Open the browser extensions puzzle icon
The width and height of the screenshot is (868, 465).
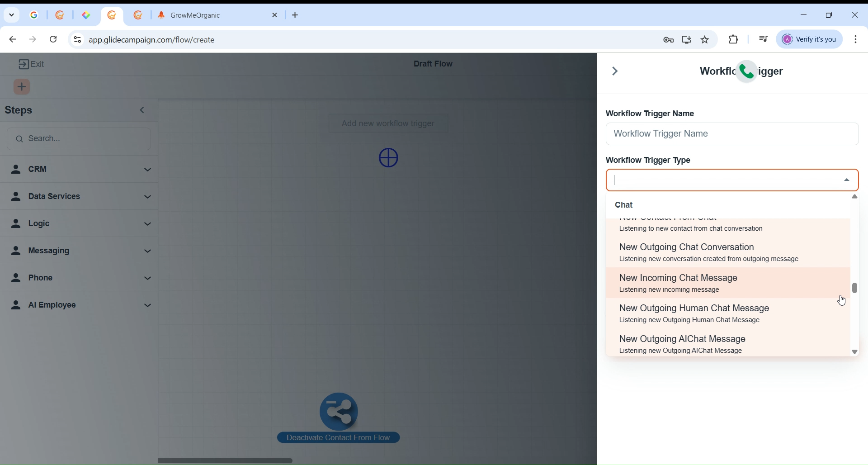coord(734,40)
